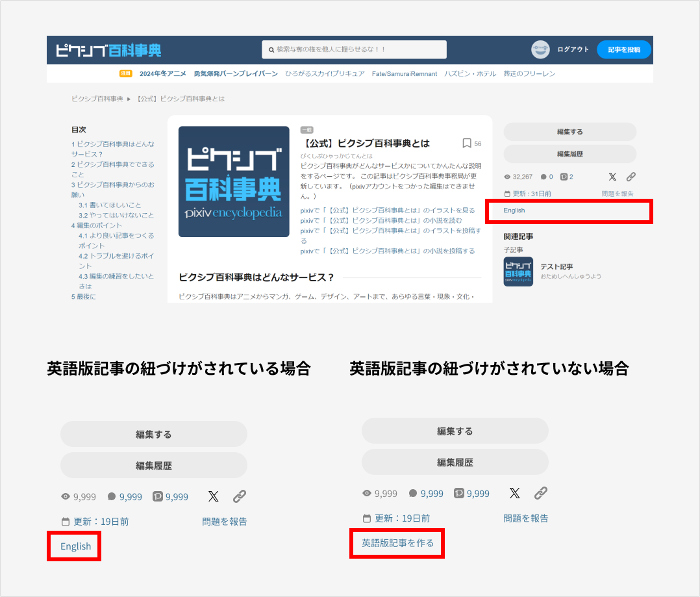Screen dimensions: 700x597
Task: Click the chain link icon in the されている場合 panel
Action: click(x=239, y=496)
